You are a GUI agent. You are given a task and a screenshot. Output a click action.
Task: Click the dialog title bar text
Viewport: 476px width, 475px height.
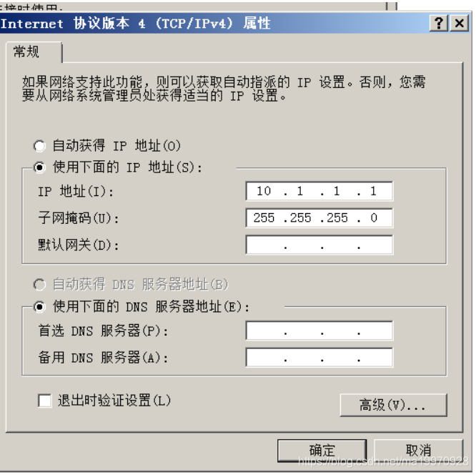135,24
